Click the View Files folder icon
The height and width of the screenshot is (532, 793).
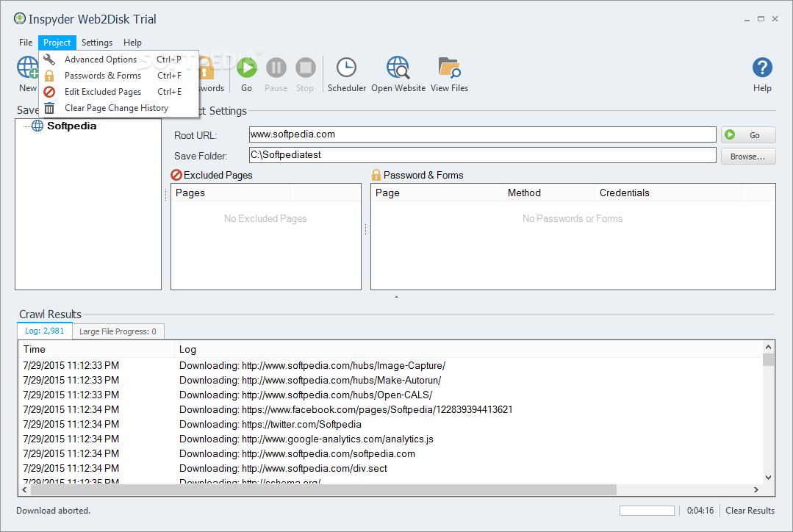coord(449,68)
